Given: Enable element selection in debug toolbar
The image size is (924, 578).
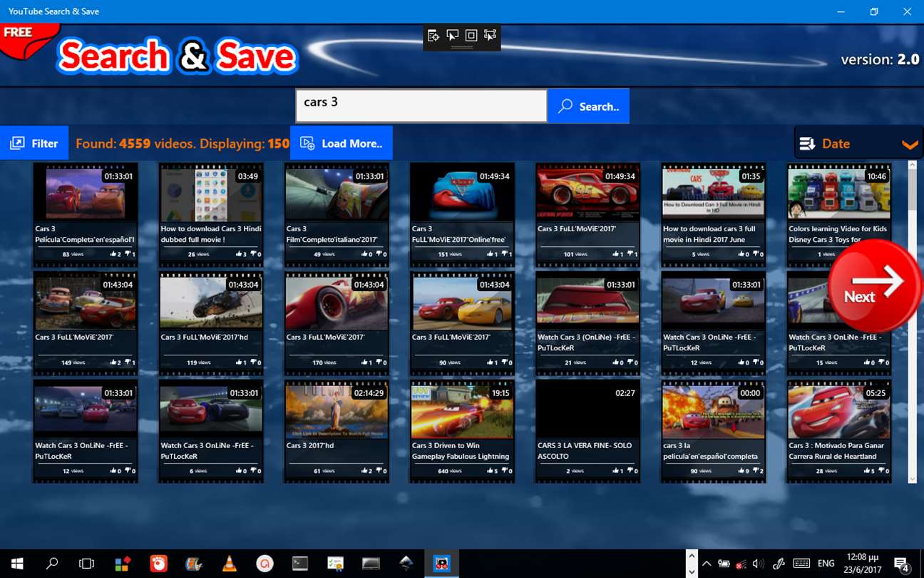Looking at the screenshot, I should click(x=452, y=36).
